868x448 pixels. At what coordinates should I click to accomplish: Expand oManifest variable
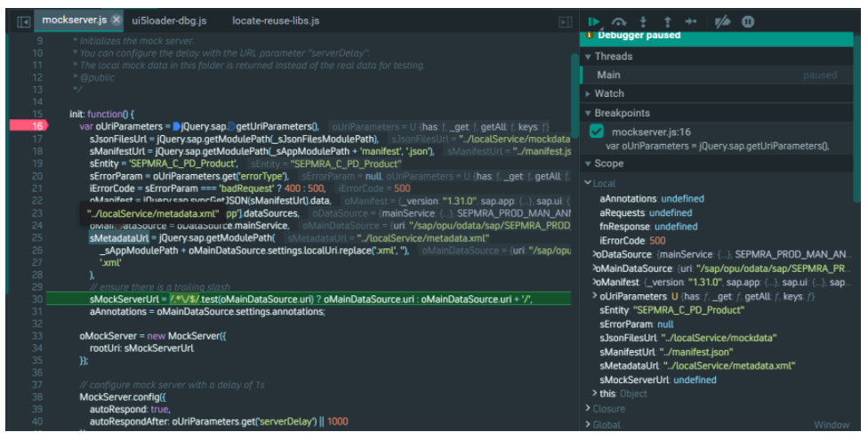596,282
